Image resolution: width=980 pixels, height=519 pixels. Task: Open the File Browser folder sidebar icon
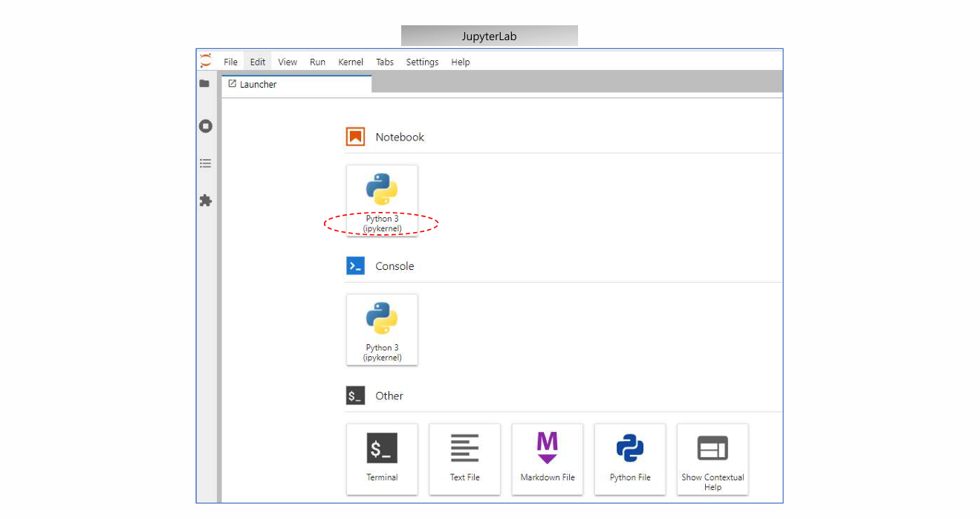(204, 84)
